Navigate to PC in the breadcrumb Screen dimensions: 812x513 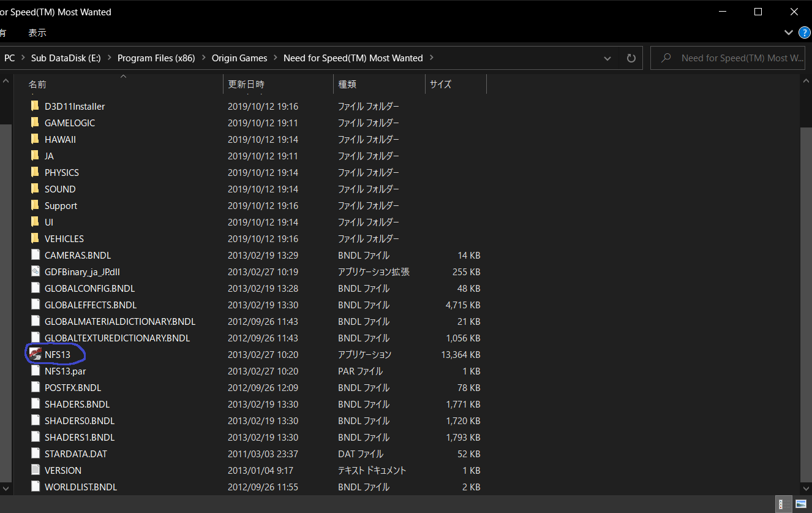click(x=10, y=58)
